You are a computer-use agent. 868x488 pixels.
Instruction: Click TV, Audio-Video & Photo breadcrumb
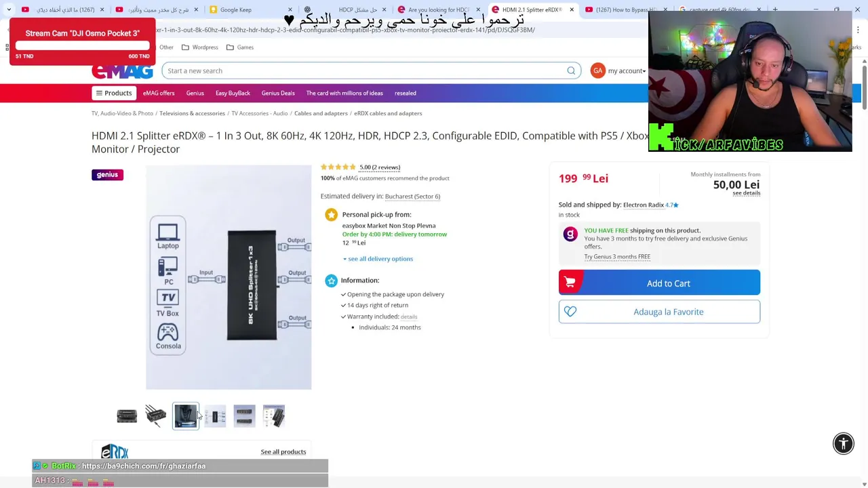(122, 113)
